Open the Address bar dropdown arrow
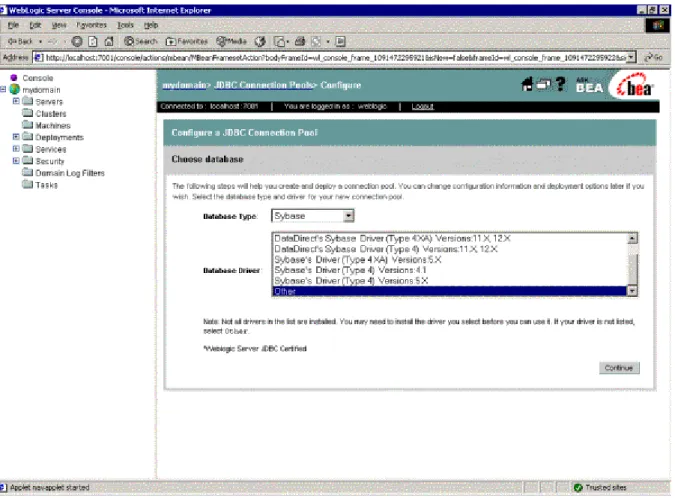 coord(631,57)
